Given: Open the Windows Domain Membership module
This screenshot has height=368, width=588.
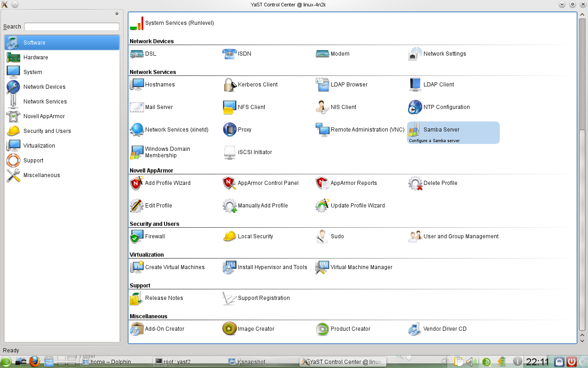Looking at the screenshot, I should [160, 152].
